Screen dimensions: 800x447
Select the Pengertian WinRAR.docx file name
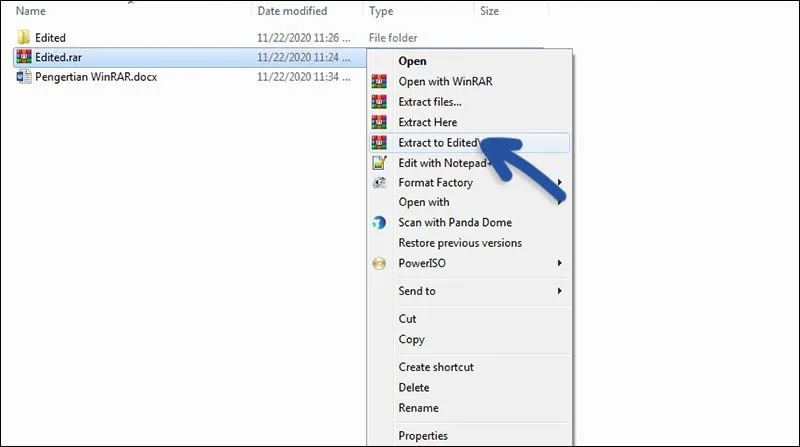coord(96,77)
